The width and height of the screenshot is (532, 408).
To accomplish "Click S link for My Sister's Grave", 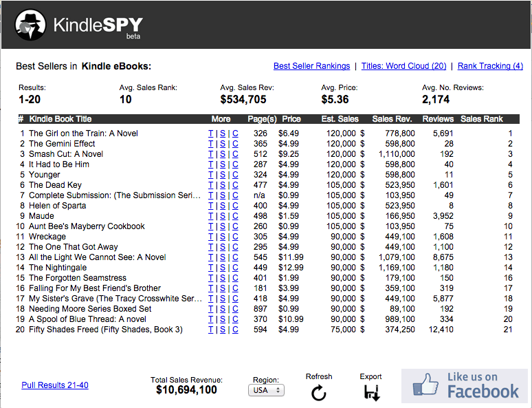I will [223, 299].
